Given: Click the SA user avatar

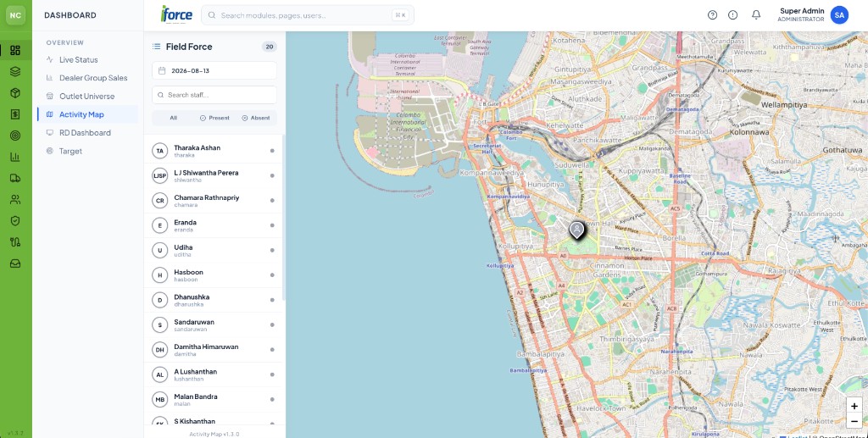Looking at the screenshot, I should [x=839, y=15].
